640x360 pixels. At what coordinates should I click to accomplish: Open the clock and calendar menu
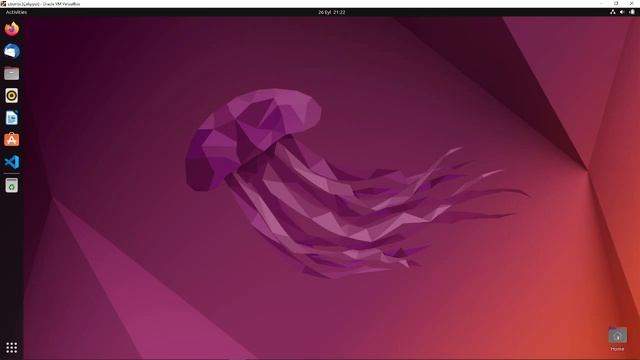click(x=331, y=12)
